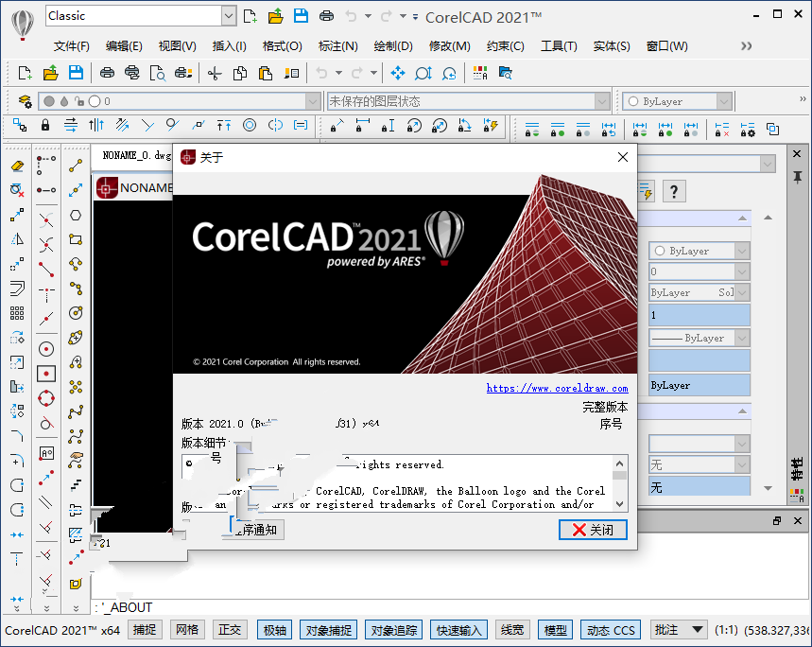Open the 文件(F) menu
This screenshot has width=812, height=647.
72,46
